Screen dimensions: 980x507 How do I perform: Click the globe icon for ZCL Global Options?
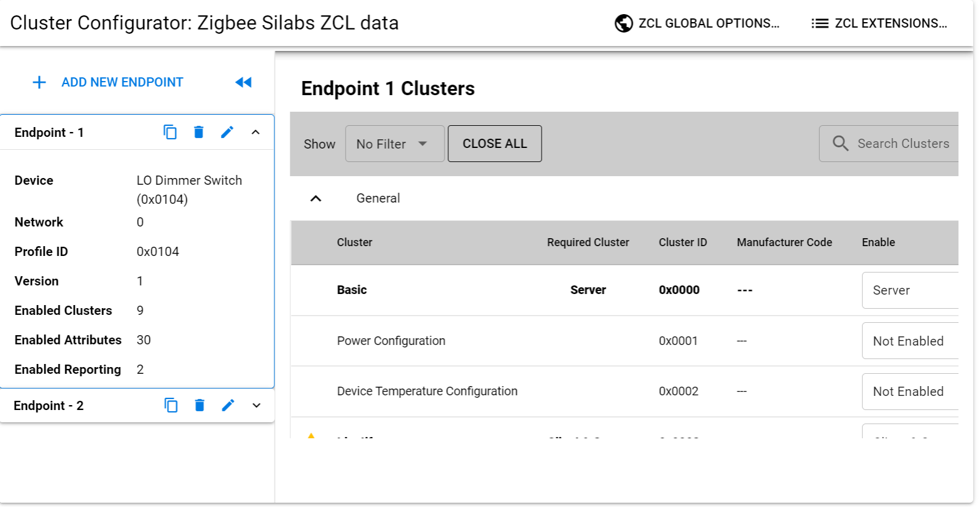(623, 23)
